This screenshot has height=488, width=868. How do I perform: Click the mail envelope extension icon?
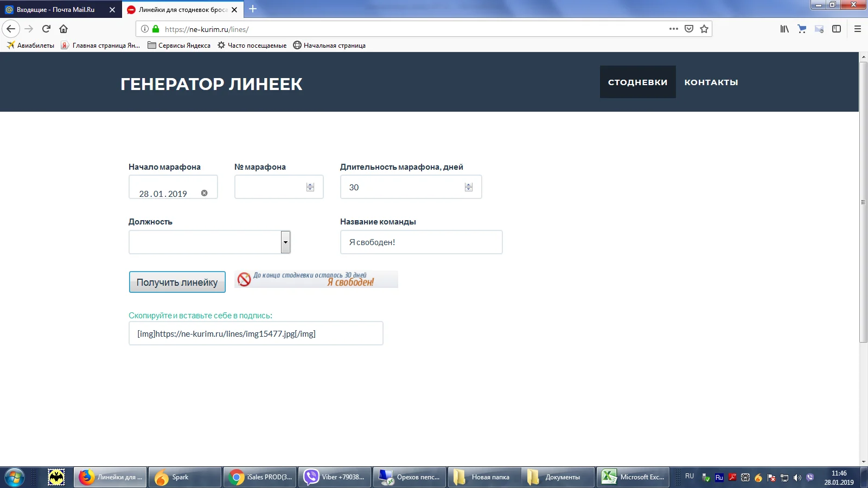[819, 29]
